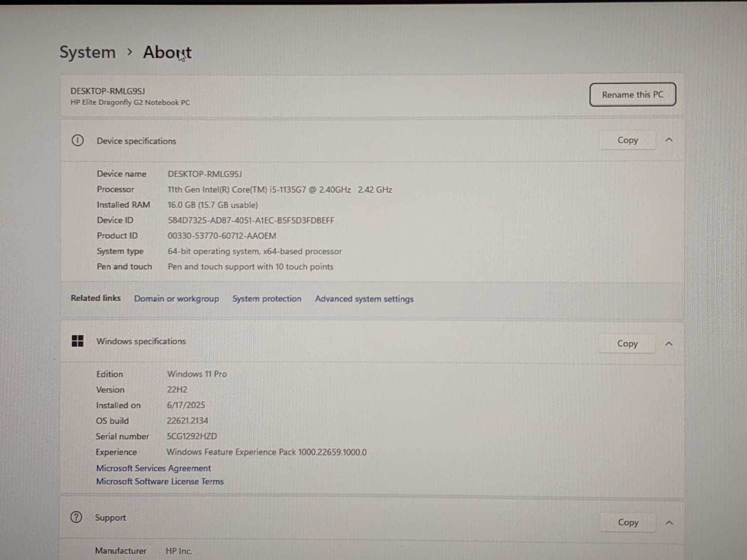Click the Installed RAM label
Viewport: 747px width, 560px height.
coord(123,204)
